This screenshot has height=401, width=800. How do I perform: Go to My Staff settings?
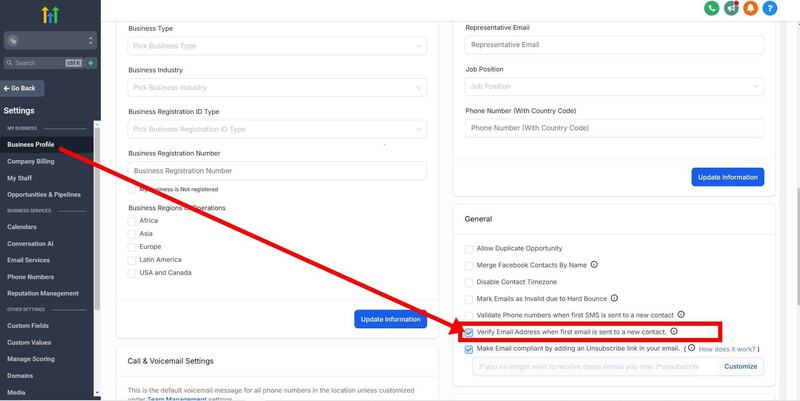[19, 178]
